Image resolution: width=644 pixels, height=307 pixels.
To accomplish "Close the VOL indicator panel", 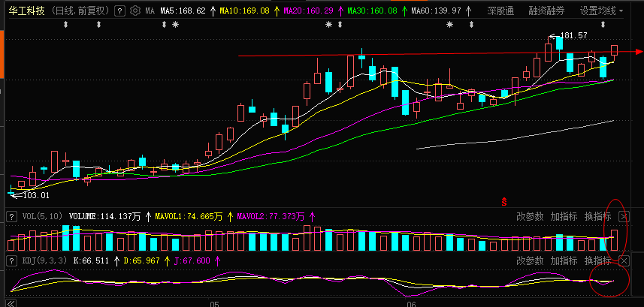I will coord(624,216).
